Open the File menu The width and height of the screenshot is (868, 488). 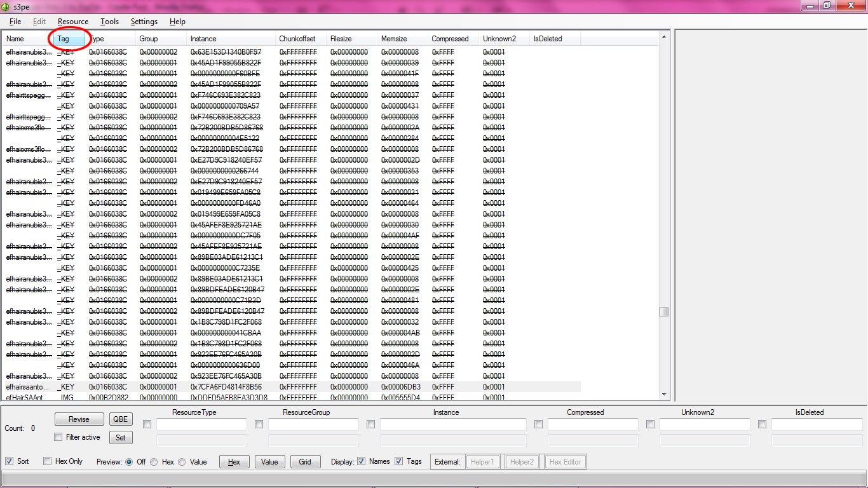[x=15, y=21]
